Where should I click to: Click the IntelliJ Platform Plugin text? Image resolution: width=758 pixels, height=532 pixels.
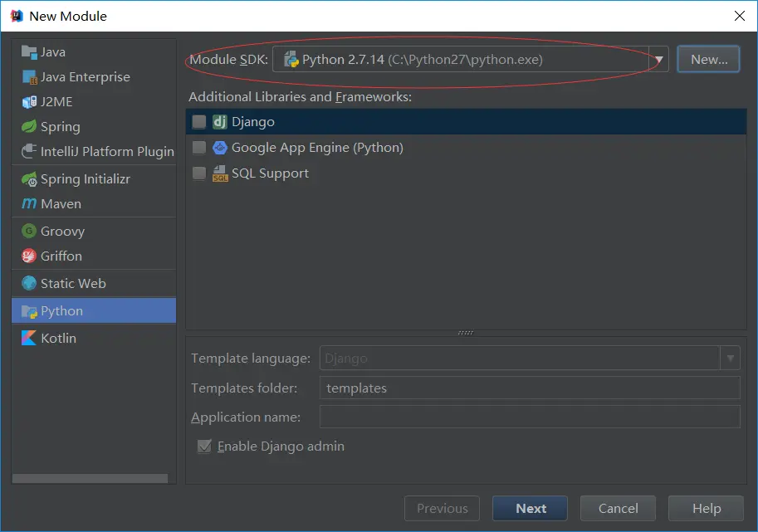click(107, 152)
